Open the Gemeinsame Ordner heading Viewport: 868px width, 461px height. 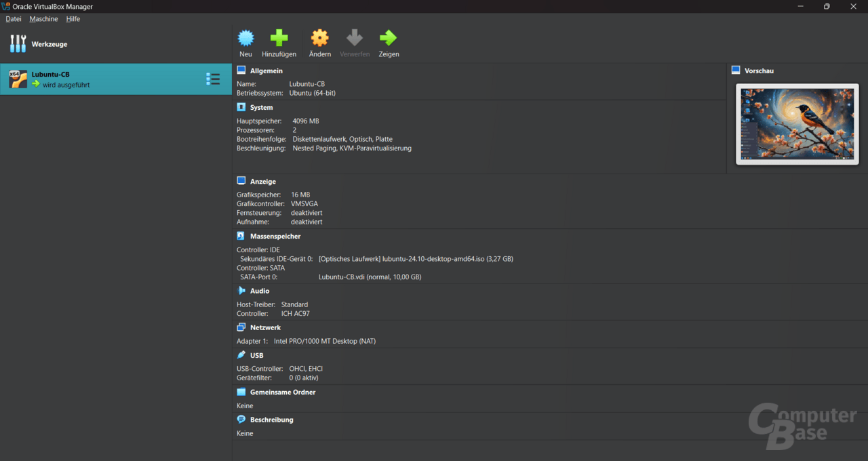click(283, 392)
